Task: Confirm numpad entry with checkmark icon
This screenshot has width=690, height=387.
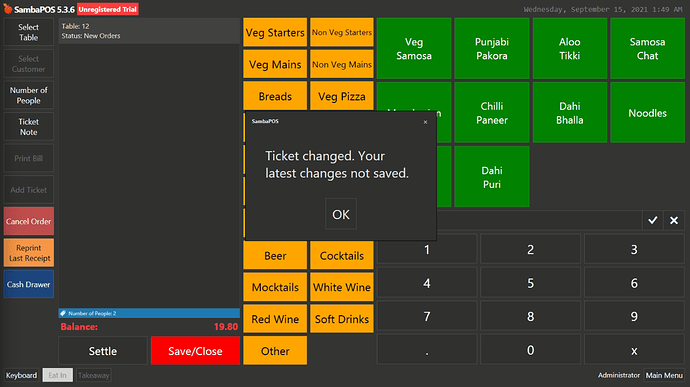Action: coord(653,220)
